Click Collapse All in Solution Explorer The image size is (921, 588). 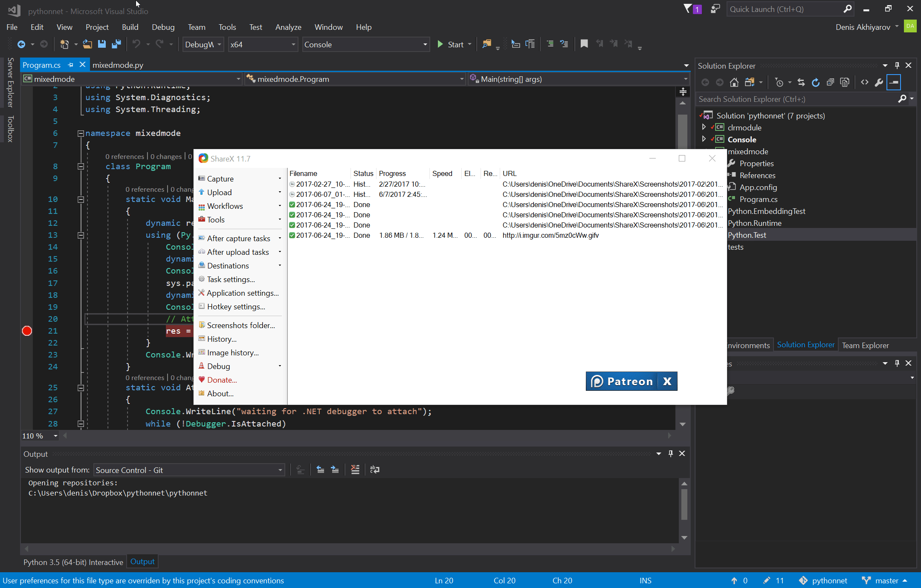point(830,83)
